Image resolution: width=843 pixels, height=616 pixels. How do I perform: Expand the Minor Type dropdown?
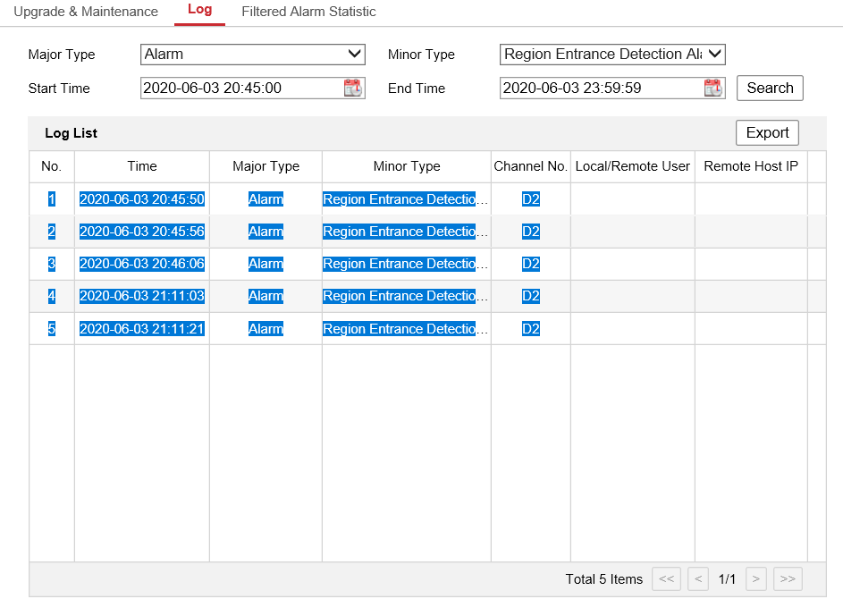point(612,55)
